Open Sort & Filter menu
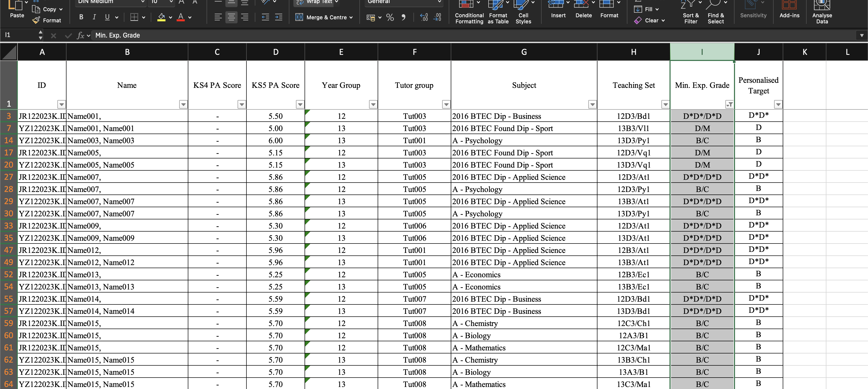This screenshot has width=868, height=389. 691,13
